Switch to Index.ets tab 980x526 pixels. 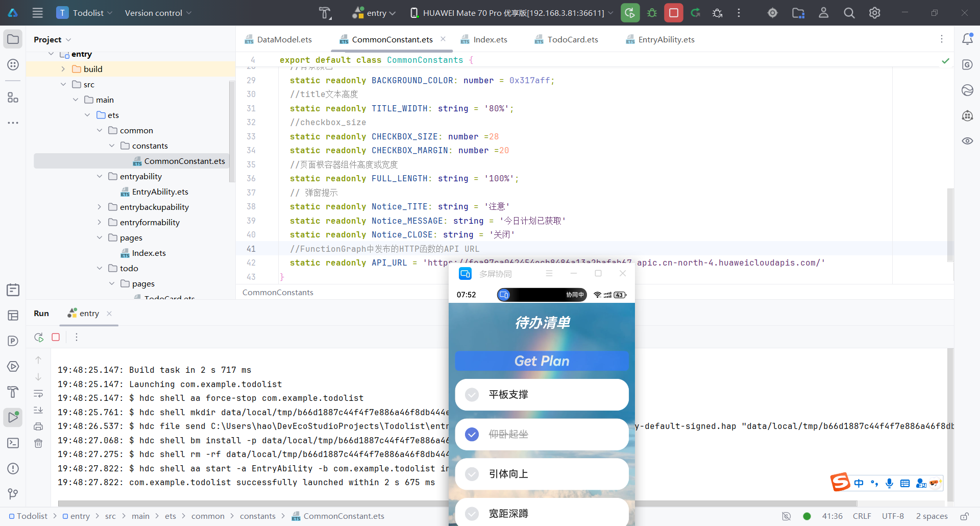click(484, 39)
